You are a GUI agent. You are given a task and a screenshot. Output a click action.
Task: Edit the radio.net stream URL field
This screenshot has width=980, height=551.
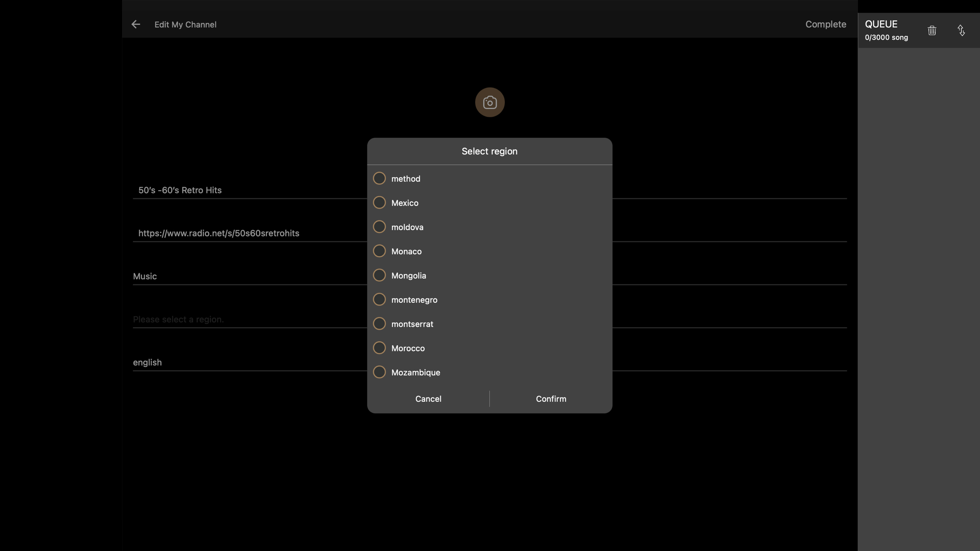(x=490, y=233)
